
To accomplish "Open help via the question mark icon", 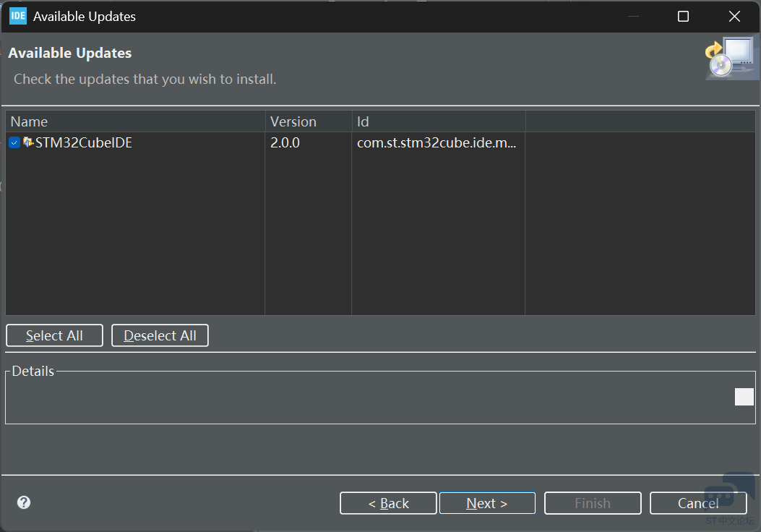I will tap(24, 502).
